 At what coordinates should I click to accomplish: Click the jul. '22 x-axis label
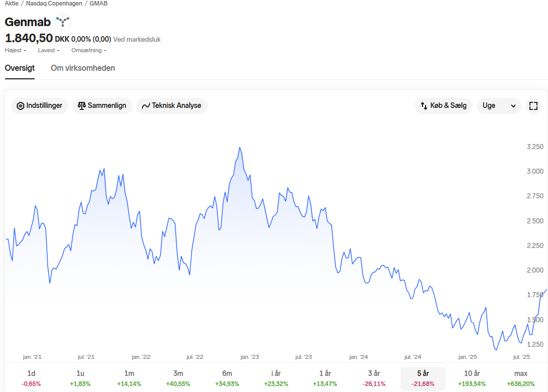[195, 357]
